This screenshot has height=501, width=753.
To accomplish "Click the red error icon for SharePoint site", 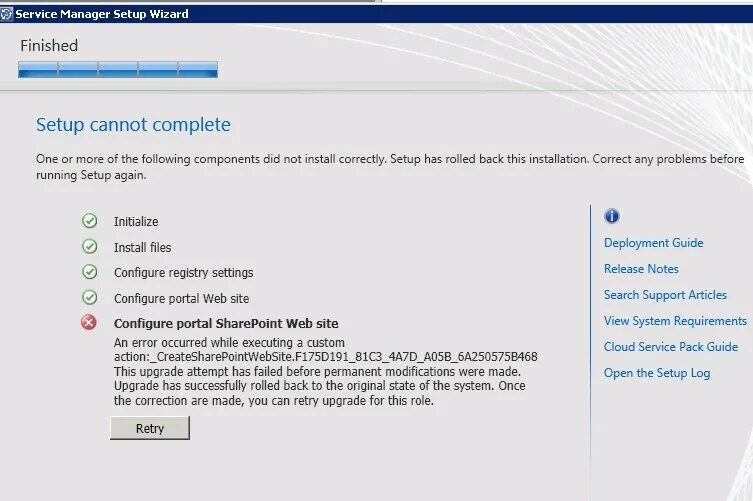I will pyautogui.click(x=89, y=322).
